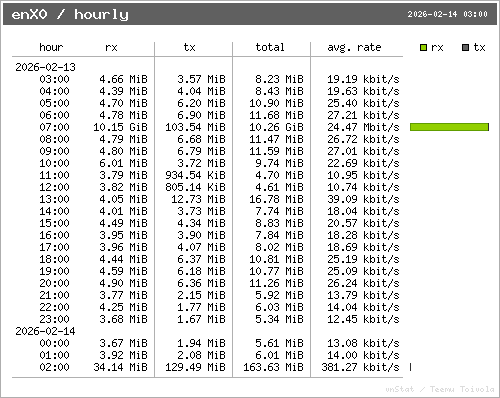The image size is (500, 398).
Task: Click tx value 3.57 MiB
Action: pyautogui.click(x=201, y=79)
